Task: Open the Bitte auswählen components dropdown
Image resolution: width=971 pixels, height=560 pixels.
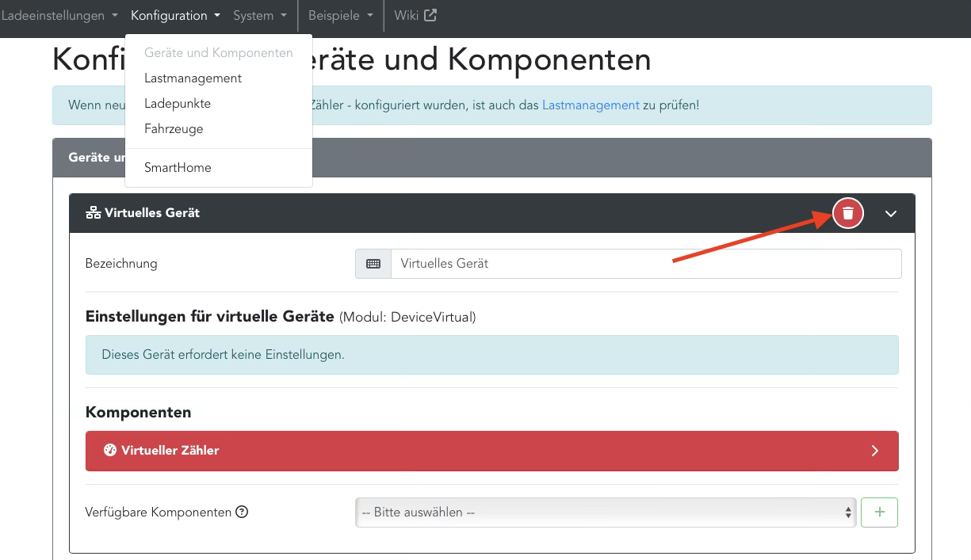Action: 606,512
